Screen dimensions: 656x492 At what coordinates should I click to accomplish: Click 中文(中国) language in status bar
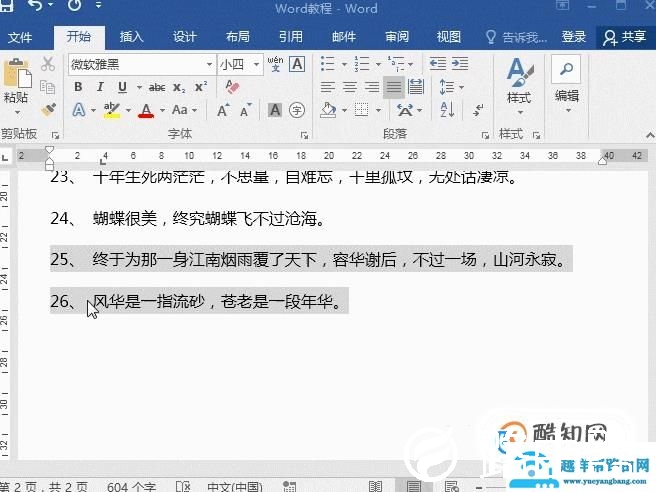(235, 487)
